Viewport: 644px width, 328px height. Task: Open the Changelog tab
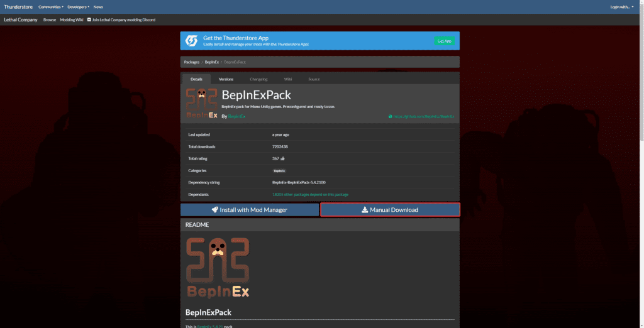(x=258, y=79)
